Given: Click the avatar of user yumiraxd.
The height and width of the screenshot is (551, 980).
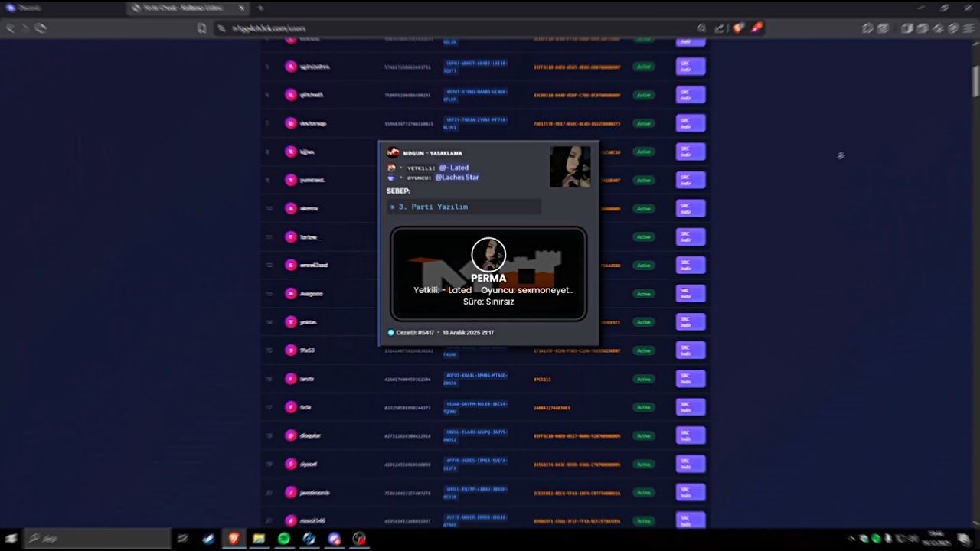Looking at the screenshot, I should [x=290, y=180].
